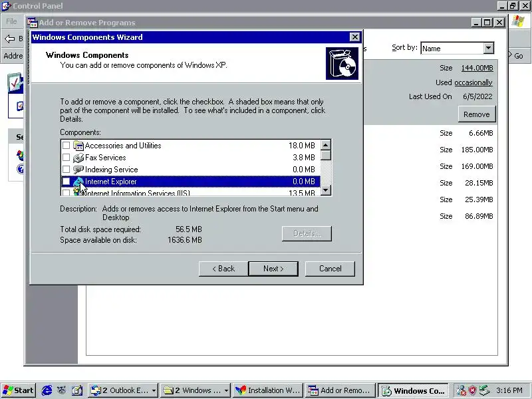This screenshot has height=399, width=532.
Task: Click the red security shield tray icon
Action: click(472, 390)
